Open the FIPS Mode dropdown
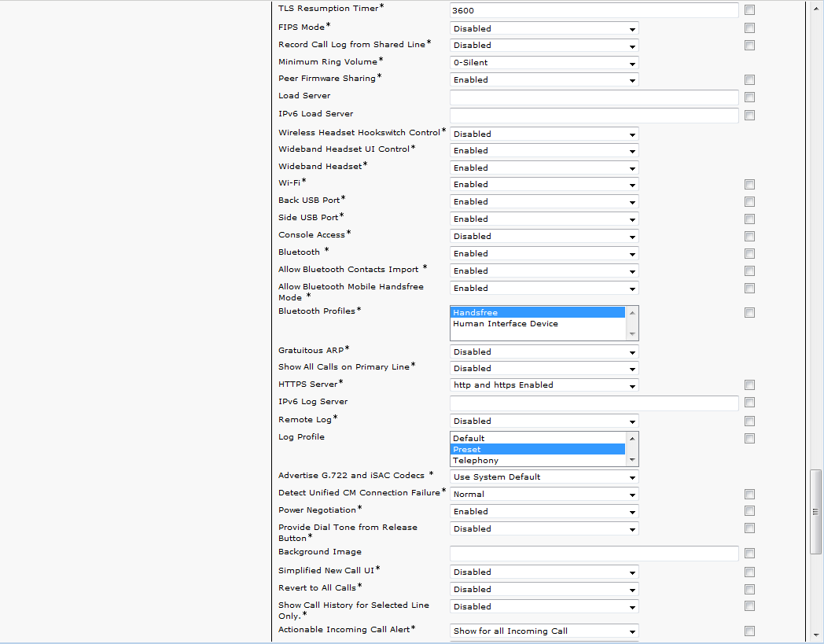Image resolution: width=824 pixels, height=644 pixels. tap(544, 28)
